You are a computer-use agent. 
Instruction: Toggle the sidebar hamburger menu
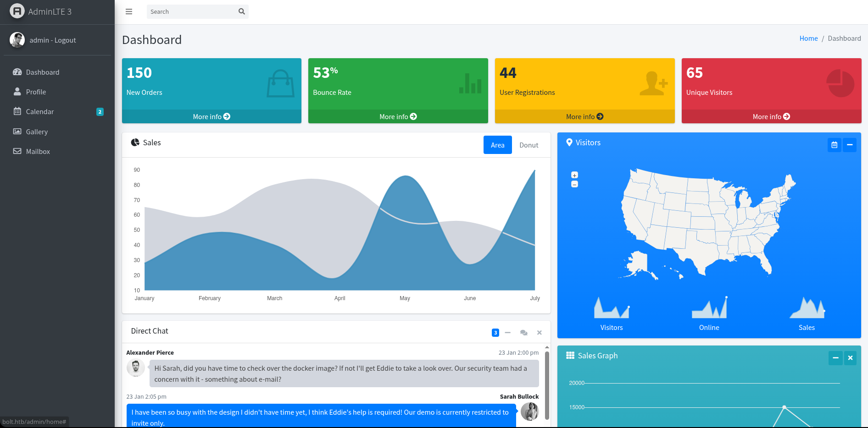coord(129,12)
